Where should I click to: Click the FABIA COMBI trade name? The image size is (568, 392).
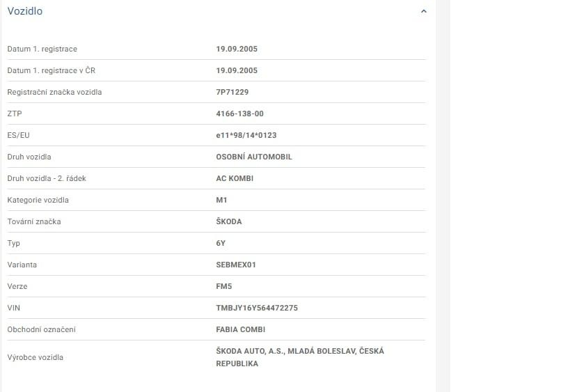[x=241, y=329]
